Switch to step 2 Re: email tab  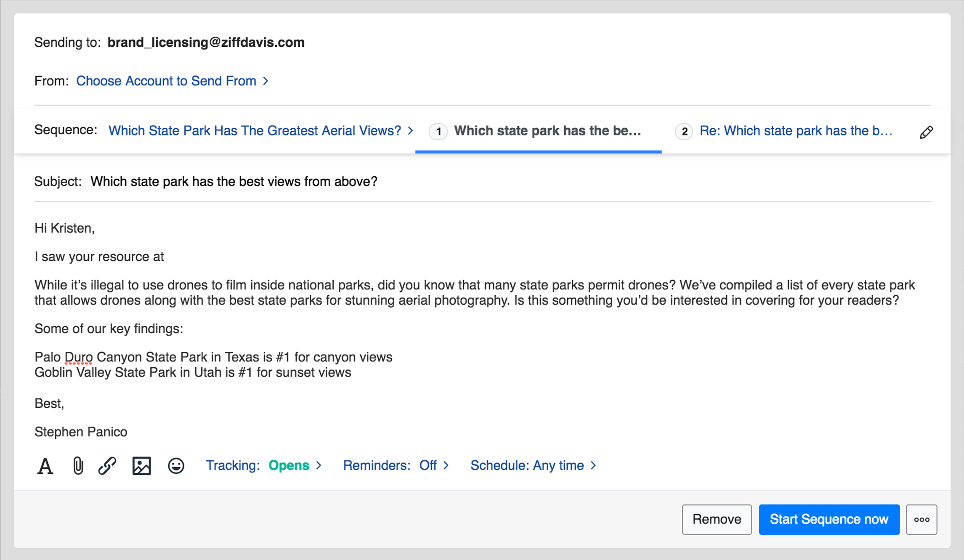[x=795, y=131]
